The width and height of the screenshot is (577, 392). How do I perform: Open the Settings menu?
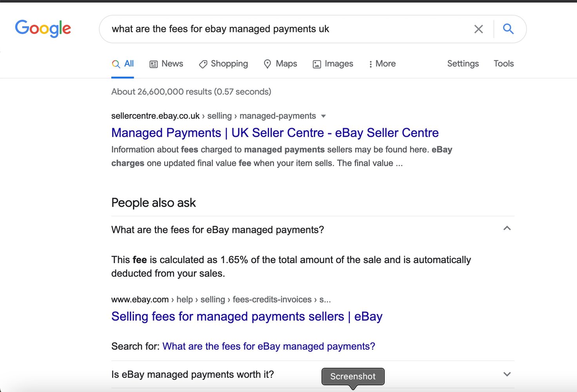tap(463, 64)
